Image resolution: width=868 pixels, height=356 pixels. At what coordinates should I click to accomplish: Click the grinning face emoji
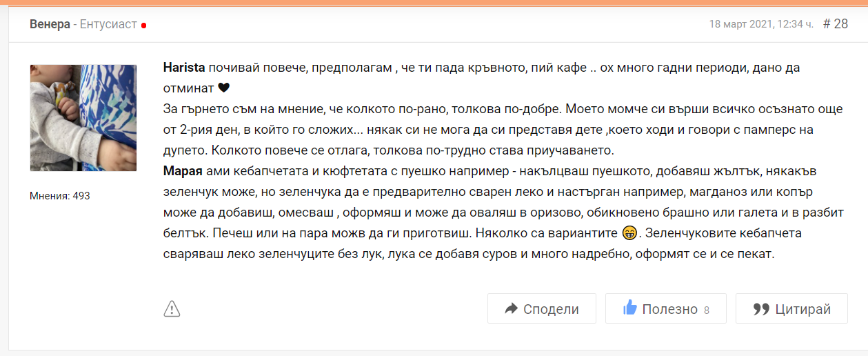(x=628, y=234)
